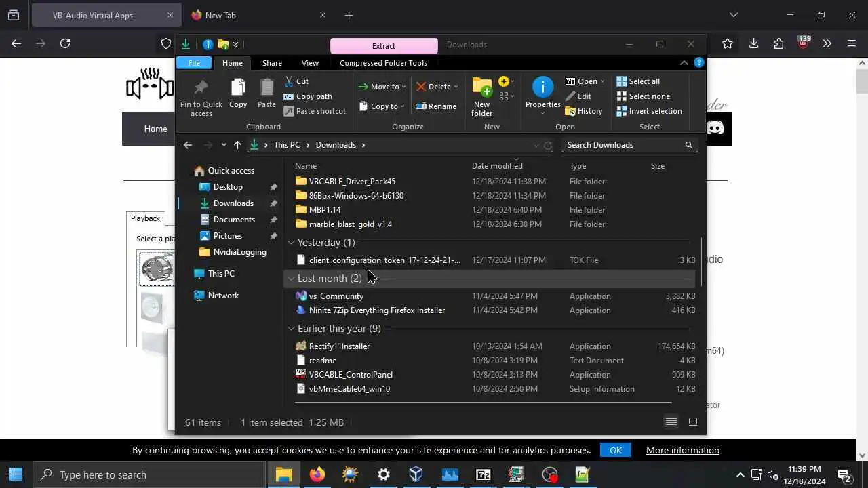868x488 pixels.
Task: Click New folder icon in quick access toolbar
Action: coord(222,45)
